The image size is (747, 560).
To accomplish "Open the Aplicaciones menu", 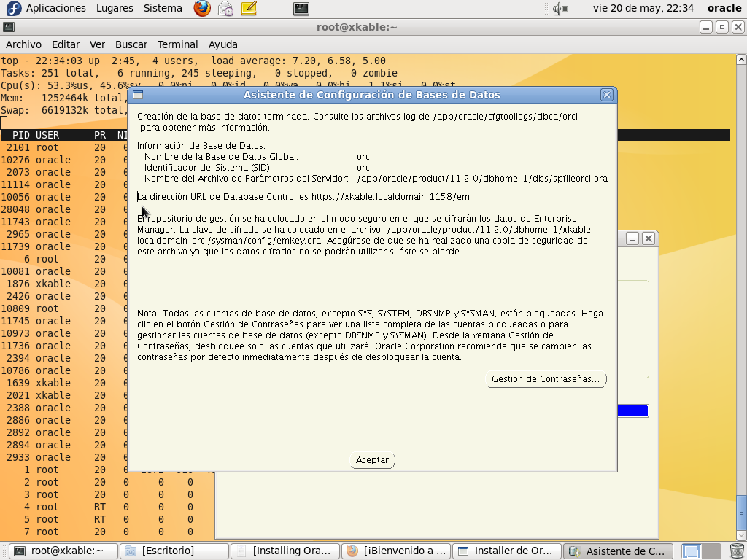I will (55, 8).
